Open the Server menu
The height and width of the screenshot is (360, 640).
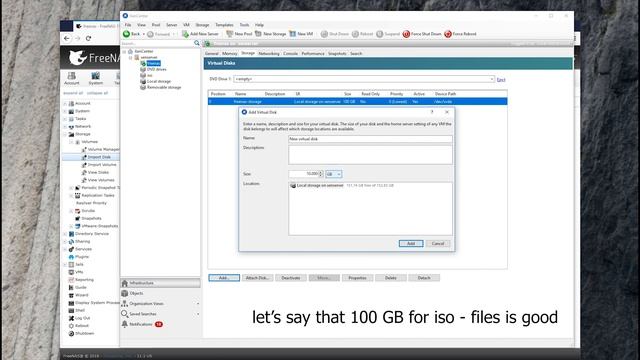171,25
